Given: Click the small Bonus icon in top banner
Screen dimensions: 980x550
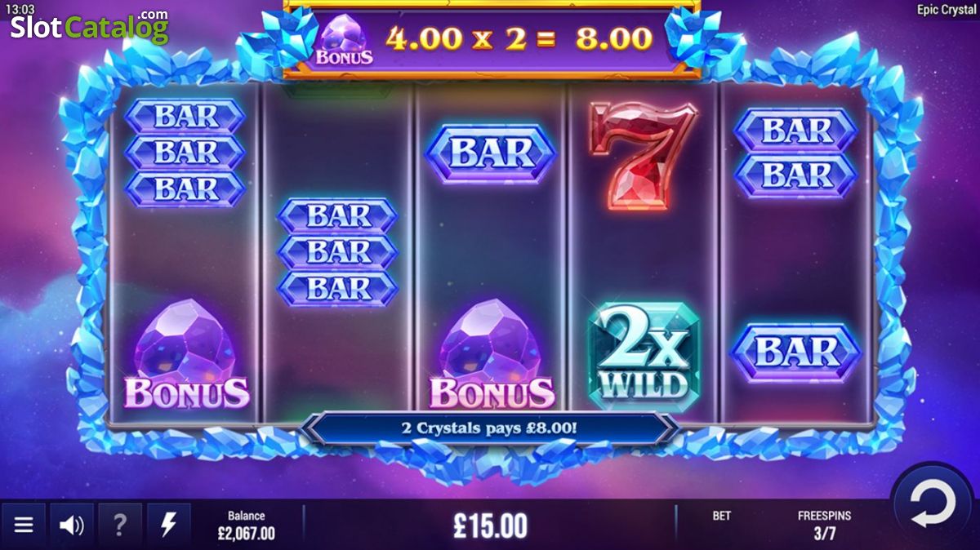Looking at the screenshot, I should (x=344, y=41).
